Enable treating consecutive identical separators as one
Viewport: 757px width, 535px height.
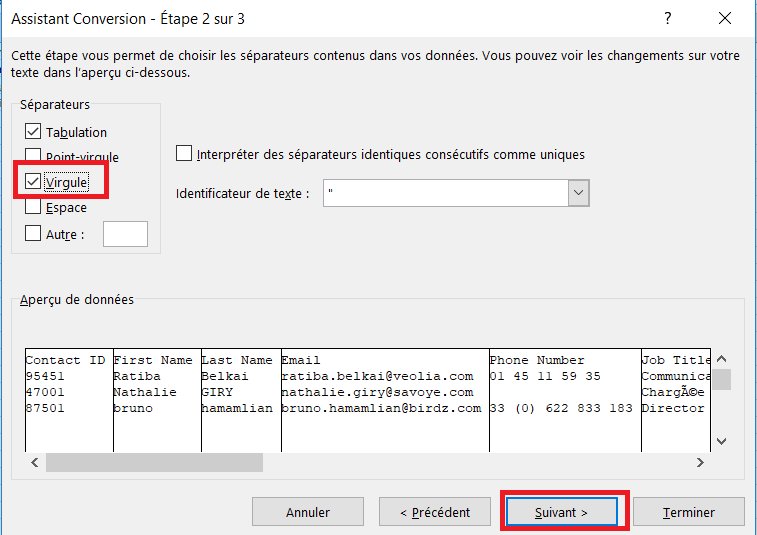click(184, 154)
